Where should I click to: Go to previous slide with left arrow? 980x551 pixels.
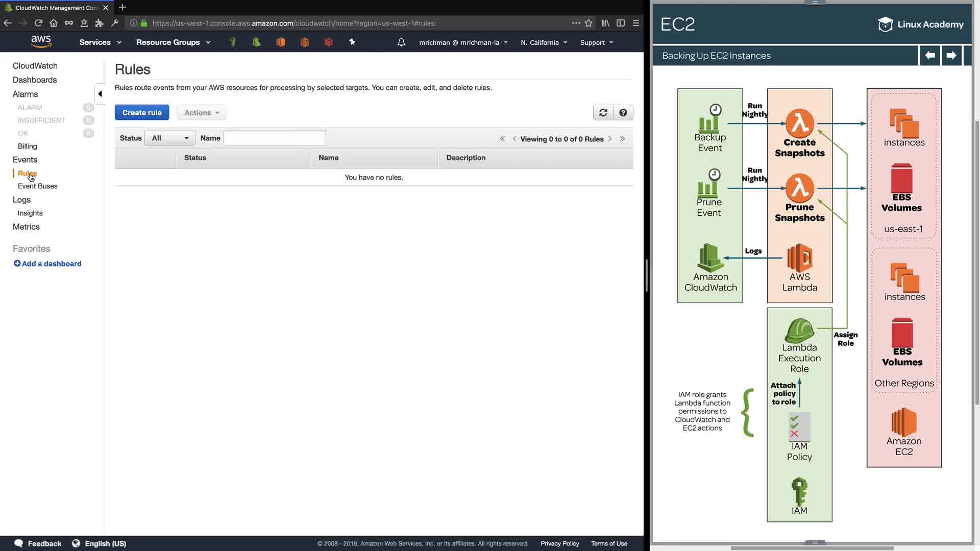929,55
